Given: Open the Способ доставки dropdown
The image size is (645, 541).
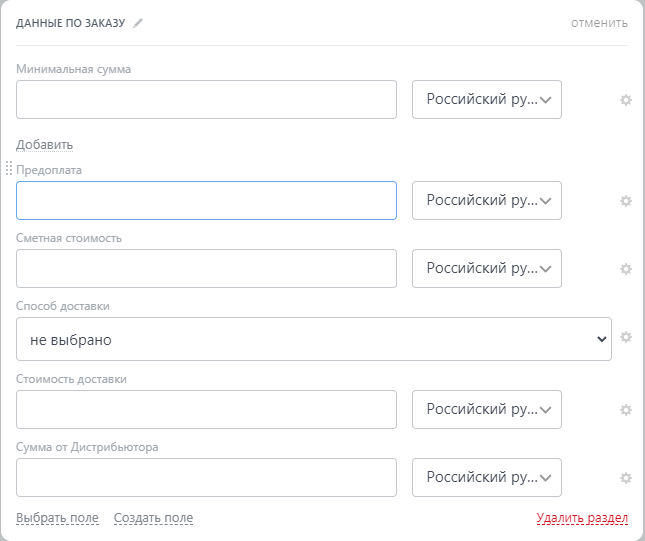Looking at the screenshot, I should pos(314,339).
